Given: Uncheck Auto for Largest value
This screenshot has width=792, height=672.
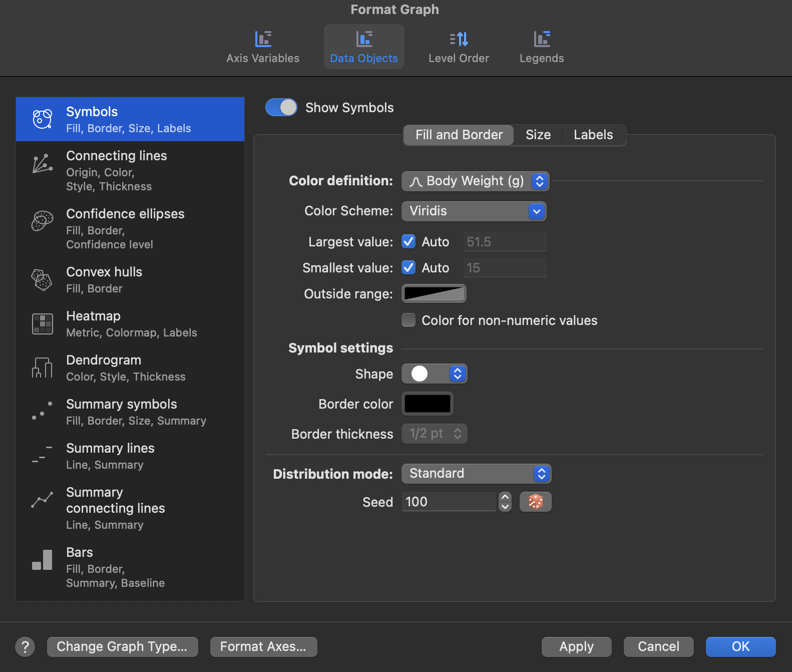Looking at the screenshot, I should point(409,242).
